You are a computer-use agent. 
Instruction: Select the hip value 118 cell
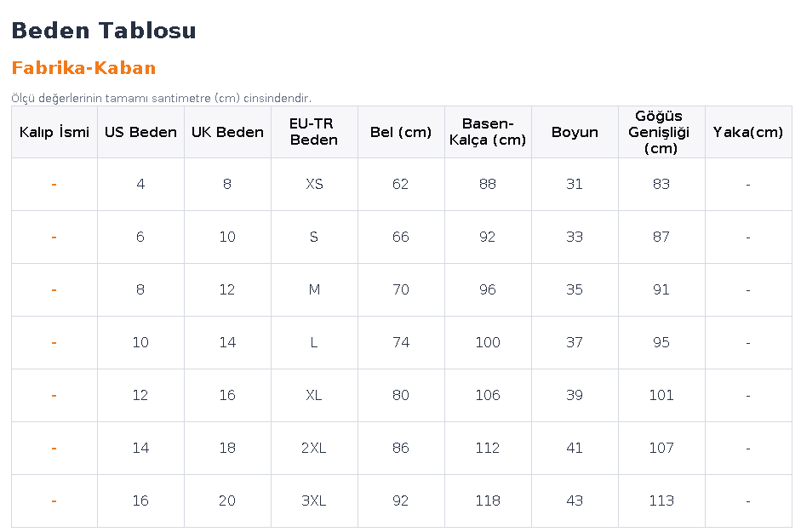coord(488,501)
